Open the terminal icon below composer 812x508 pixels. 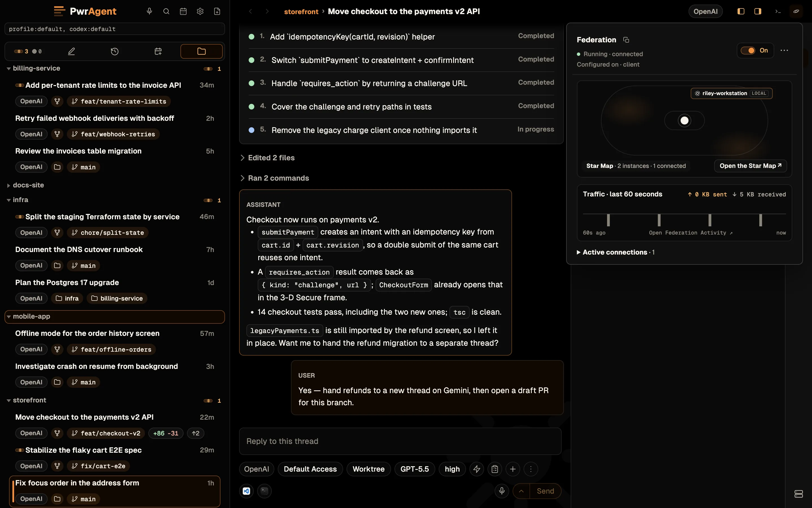pos(264,491)
